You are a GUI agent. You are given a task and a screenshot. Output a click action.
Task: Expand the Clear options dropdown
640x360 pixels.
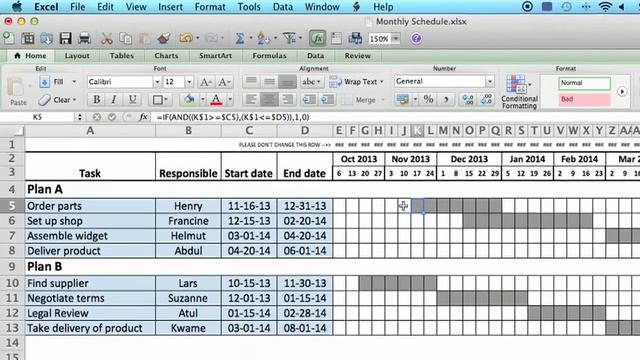point(74,100)
